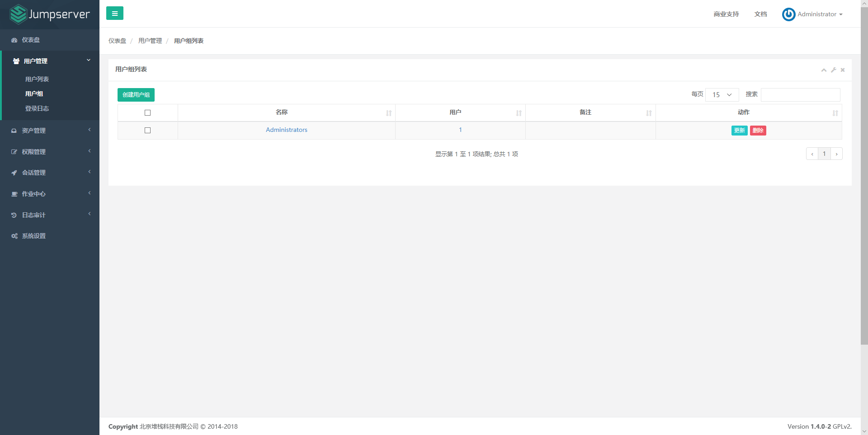Toggle sidebar with hamburger menu button

click(115, 14)
